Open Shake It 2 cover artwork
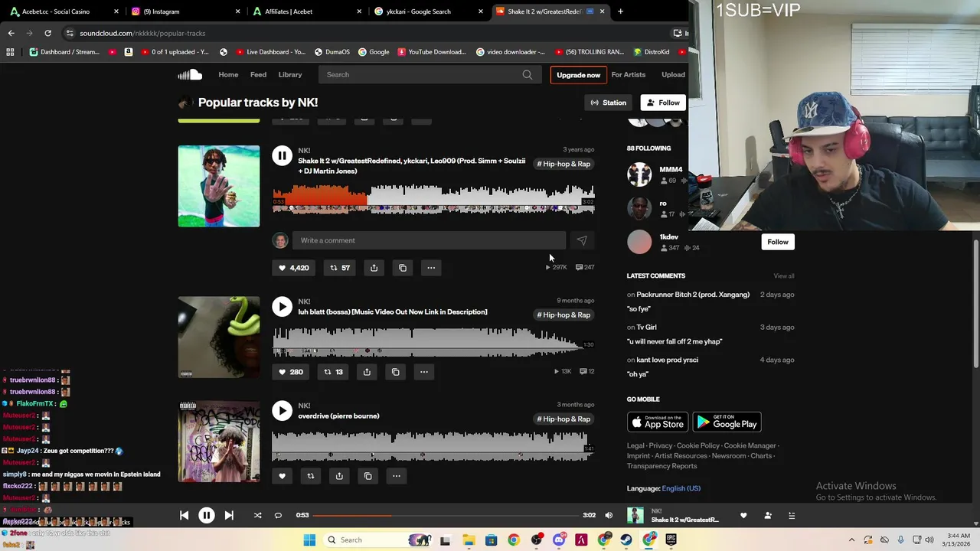 point(219,186)
